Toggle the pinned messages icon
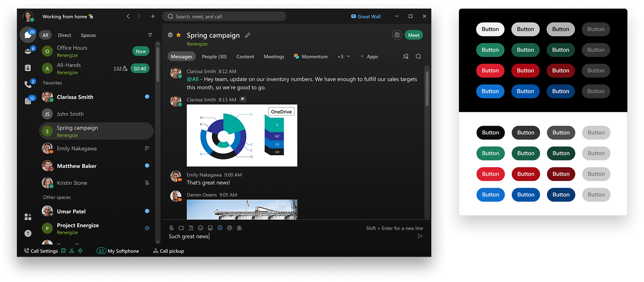Screen dimensions: 644x282 click(x=406, y=57)
